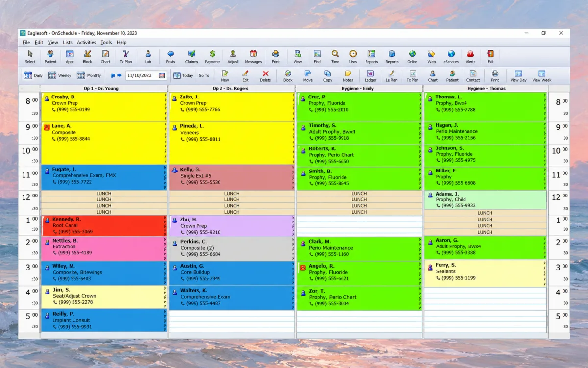Click the red Delete X icon
Viewport: 588px width, 368px height.
[265, 76]
